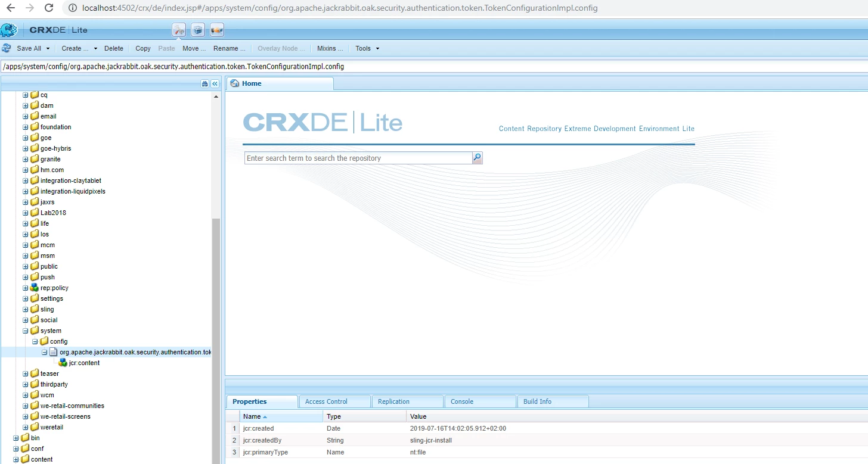868x464 pixels.
Task: Sort properties by the Name column header
Action: (x=281, y=416)
